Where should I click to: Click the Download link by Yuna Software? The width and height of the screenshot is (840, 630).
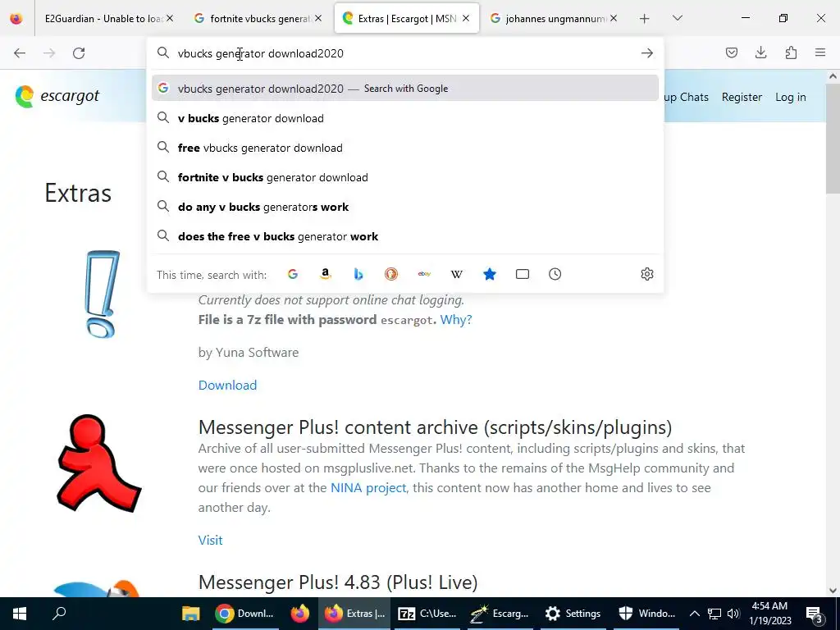228,386
